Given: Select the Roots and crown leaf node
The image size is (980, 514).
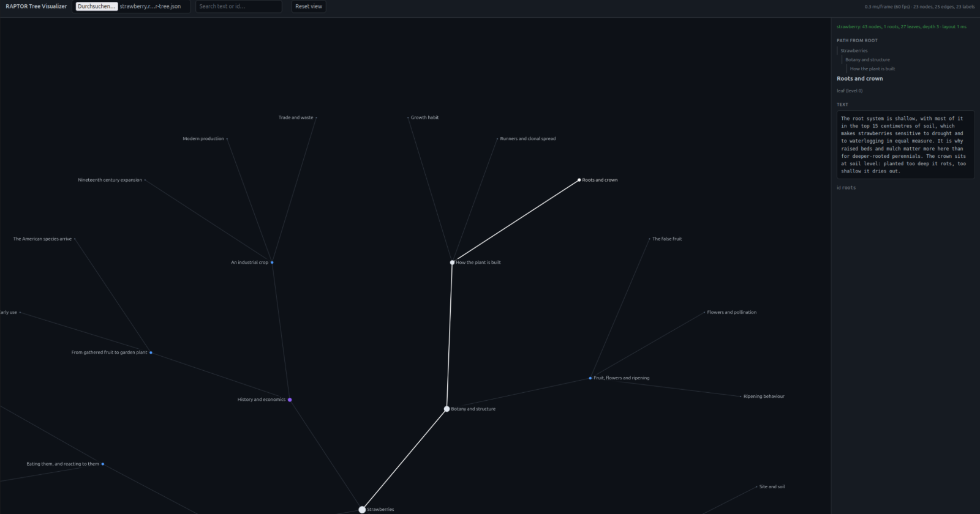Looking at the screenshot, I should pos(579,180).
